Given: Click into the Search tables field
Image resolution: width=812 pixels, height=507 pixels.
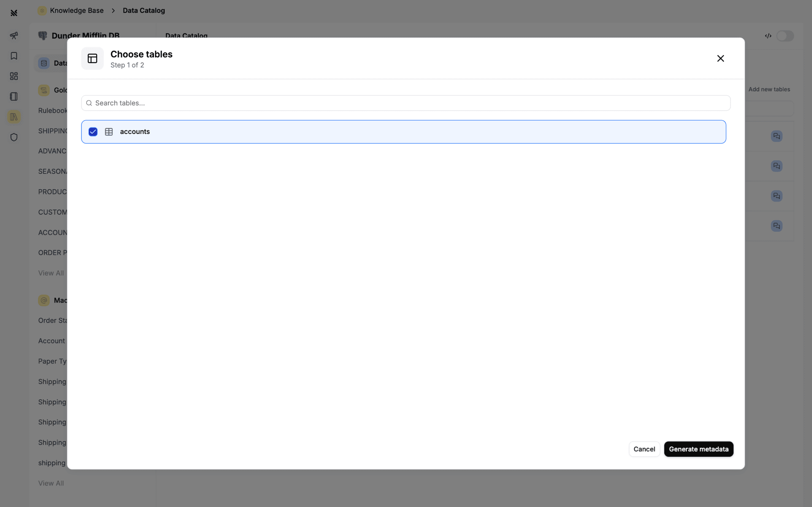Looking at the screenshot, I should tap(406, 103).
